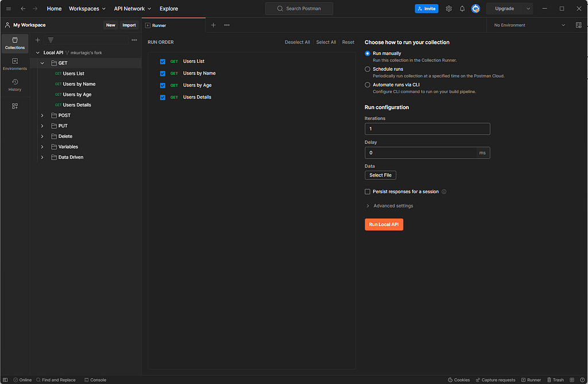Click the Iterations input field

[x=427, y=129]
